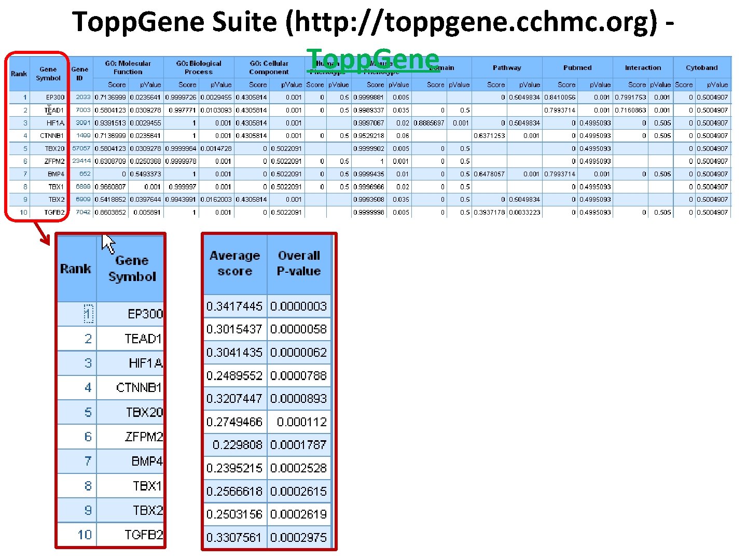Click the 0.8885697 score in HIF1A row

pyautogui.click(x=429, y=123)
